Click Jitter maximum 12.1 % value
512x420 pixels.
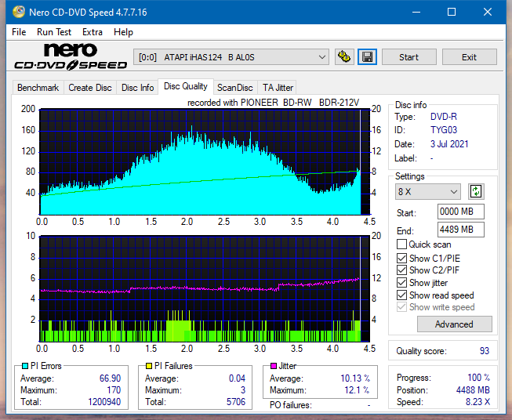pos(357,390)
